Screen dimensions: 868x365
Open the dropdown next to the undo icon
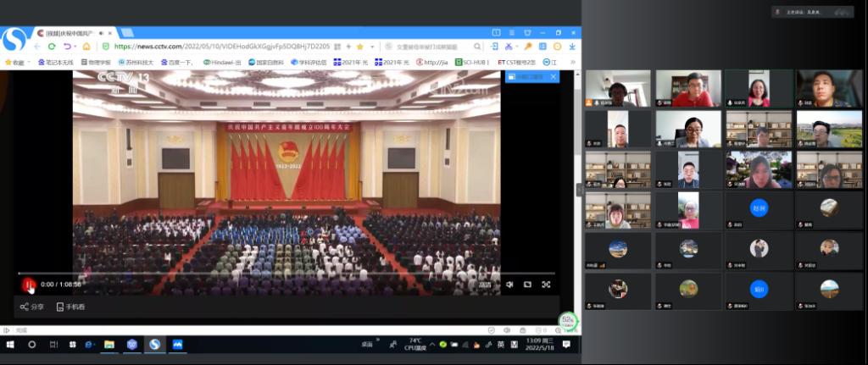[x=75, y=47]
